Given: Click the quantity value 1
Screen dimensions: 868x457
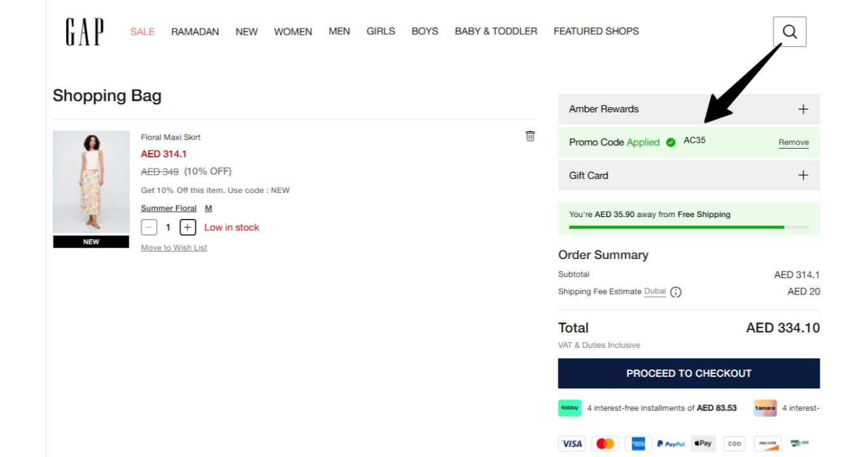Looking at the screenshot, I should 168,227.
